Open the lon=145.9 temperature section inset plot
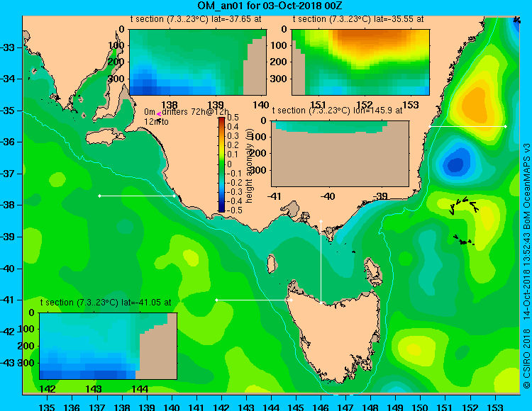The width and height of the screenshot is (532, 411). pyautogui.click(x=340, y=154)
